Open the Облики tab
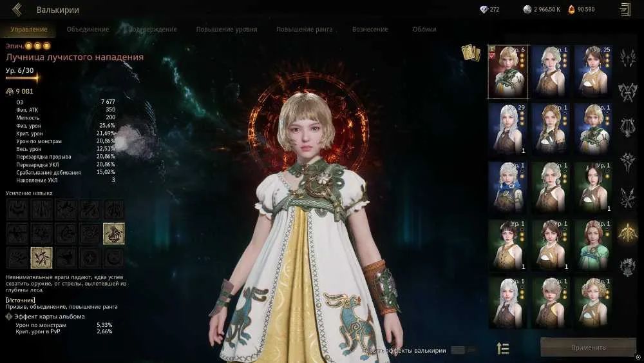644x363 pixels. 424,29
